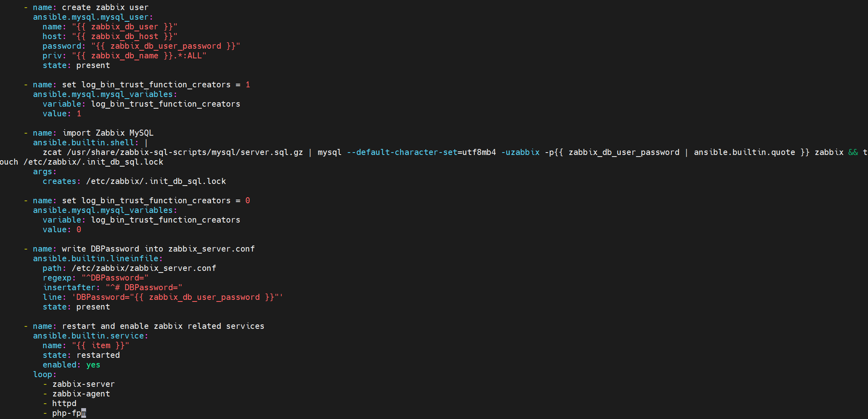Click the 'ansible.builtin.lineinfile:' module line

98,258
